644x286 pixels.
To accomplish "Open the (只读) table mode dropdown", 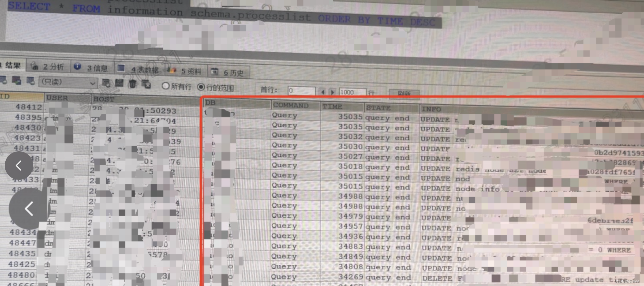I will (x=68, y=82).
